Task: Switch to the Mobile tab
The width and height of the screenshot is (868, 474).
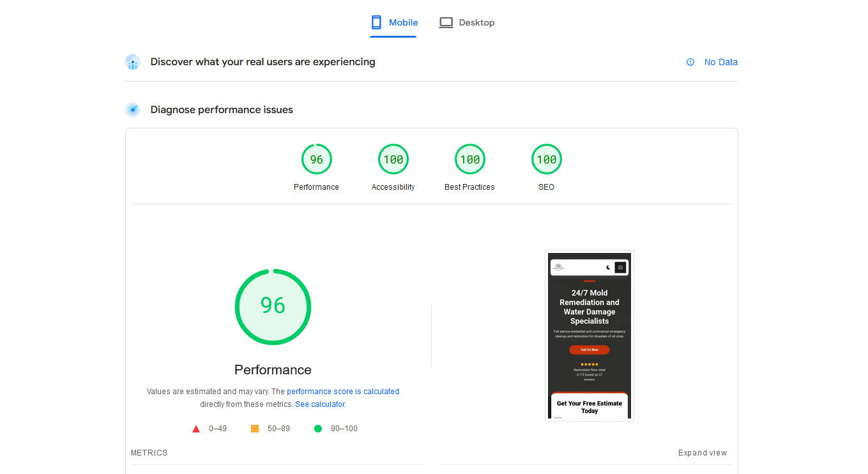Action: 393,22
